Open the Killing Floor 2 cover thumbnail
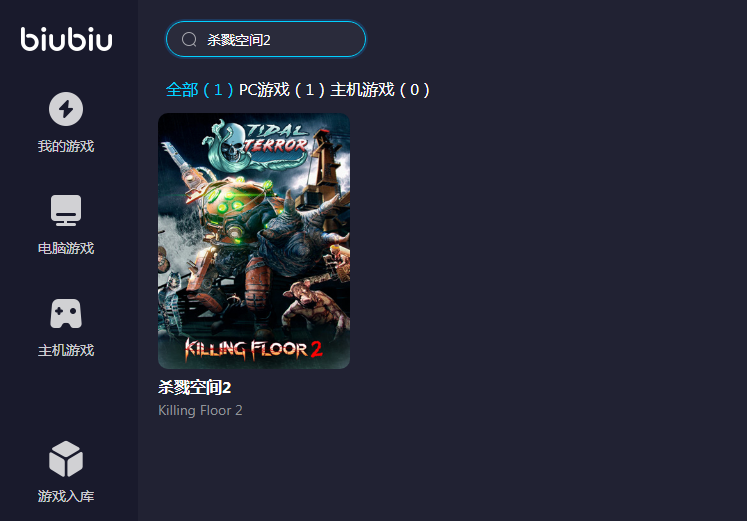This screenshot has width=747, height=521. pyautogui.click(x=254, y=240)
